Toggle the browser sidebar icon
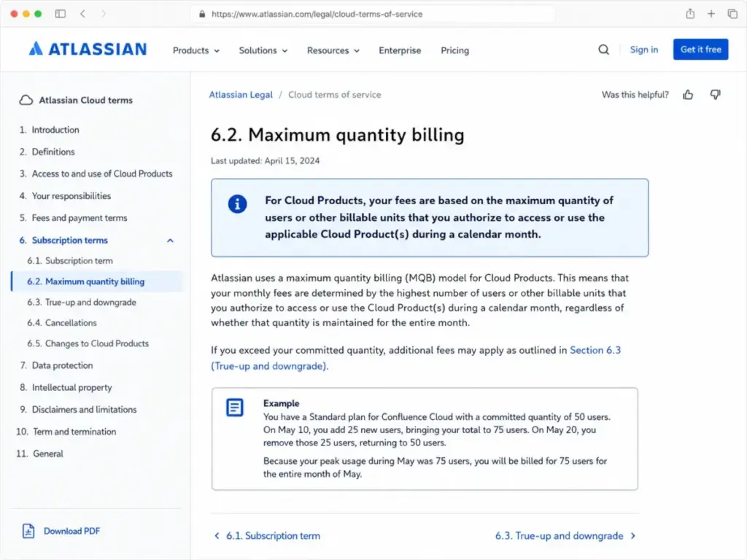Screen dimensions: 747x560 click(x=61, y=14)
